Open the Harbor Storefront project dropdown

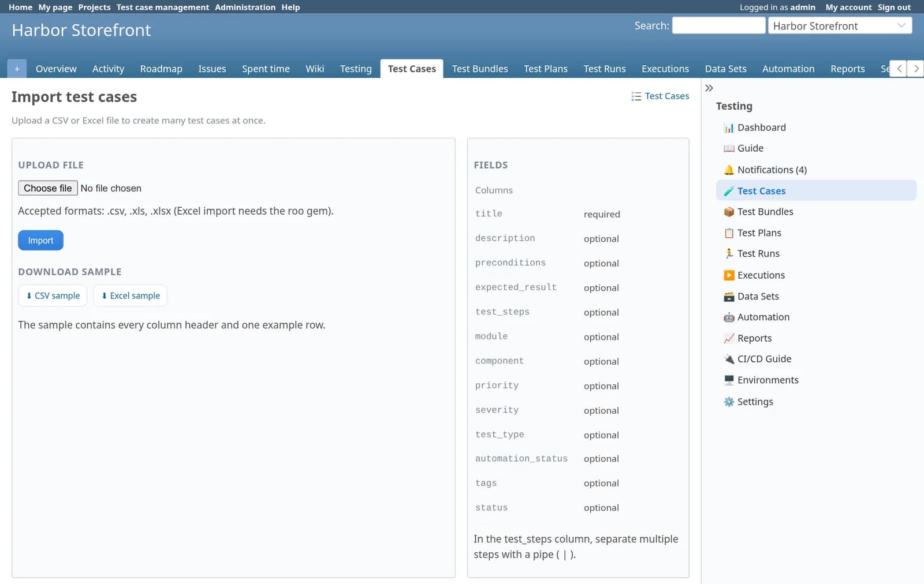click(x=840, y=26)
